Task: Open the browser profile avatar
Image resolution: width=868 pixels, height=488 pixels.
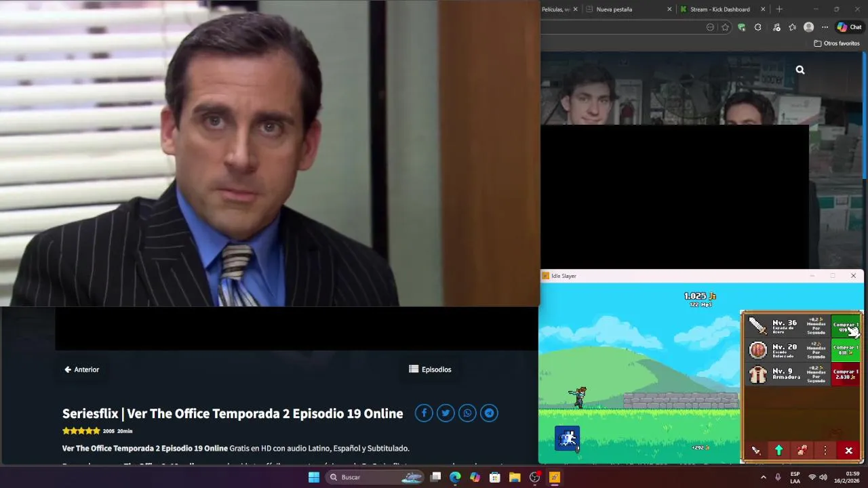Action: pyautogui.click(x=808, y=27)
